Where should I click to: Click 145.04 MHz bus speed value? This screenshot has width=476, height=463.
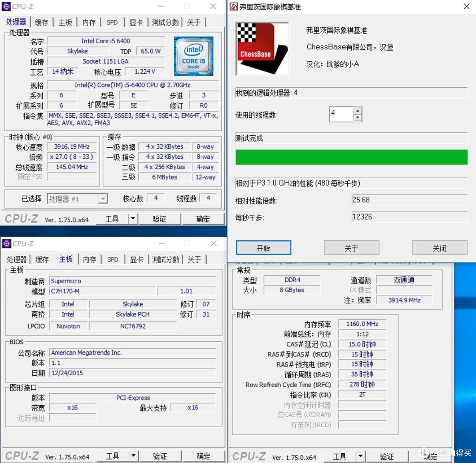click(x=72, y=167)
